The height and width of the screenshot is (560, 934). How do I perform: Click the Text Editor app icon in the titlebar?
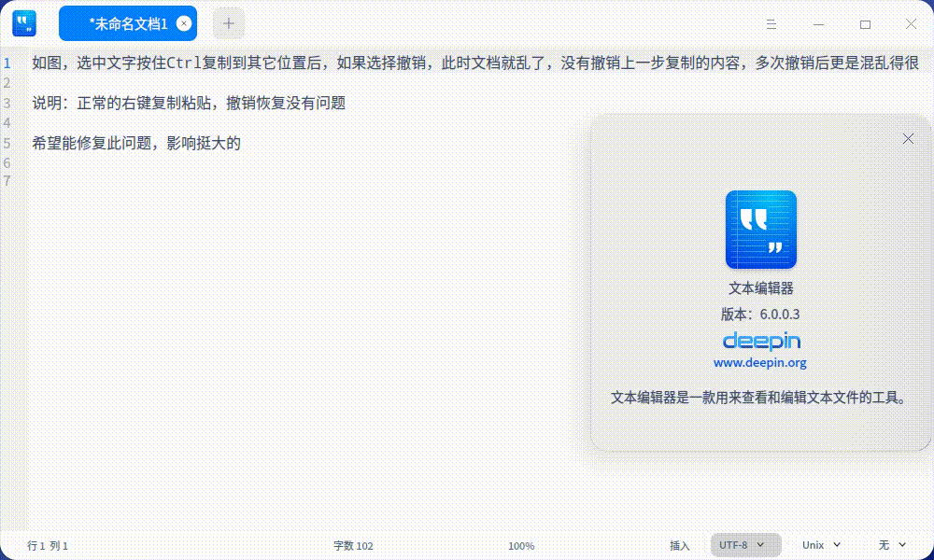click(24, 23)
